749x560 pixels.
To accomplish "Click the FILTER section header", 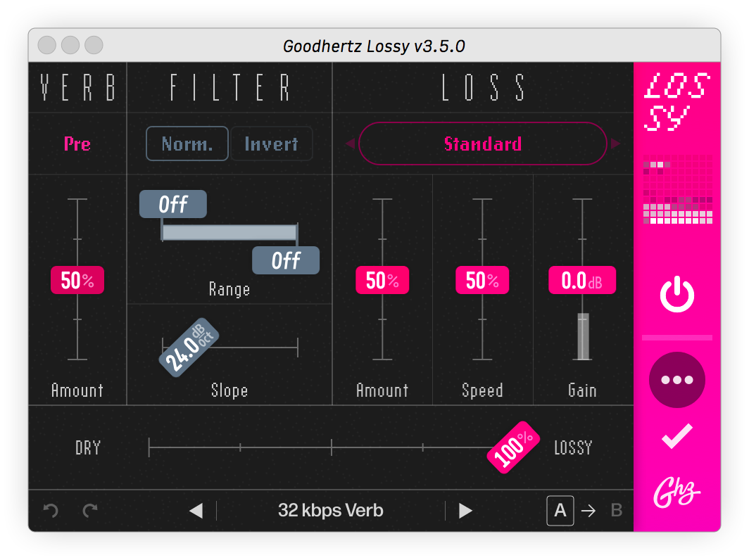I will click(x=229, y=87).
